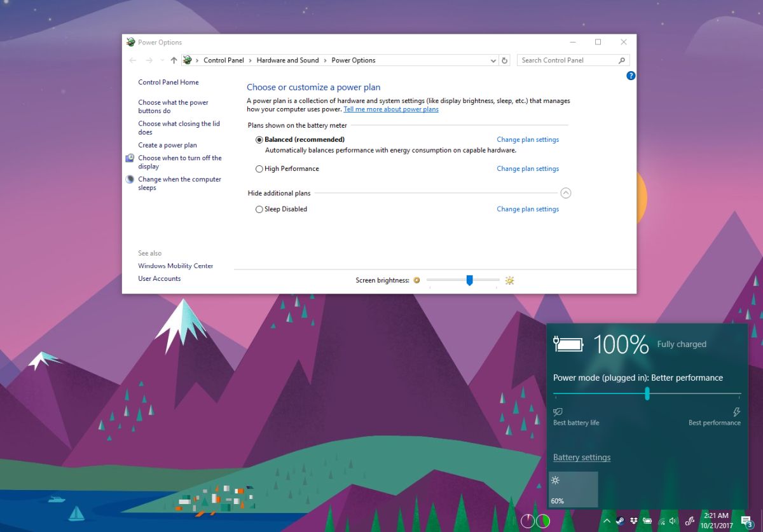Open the Create a power plan link
The width and height of the screenshot is (763, 532).
pos(167,145)
